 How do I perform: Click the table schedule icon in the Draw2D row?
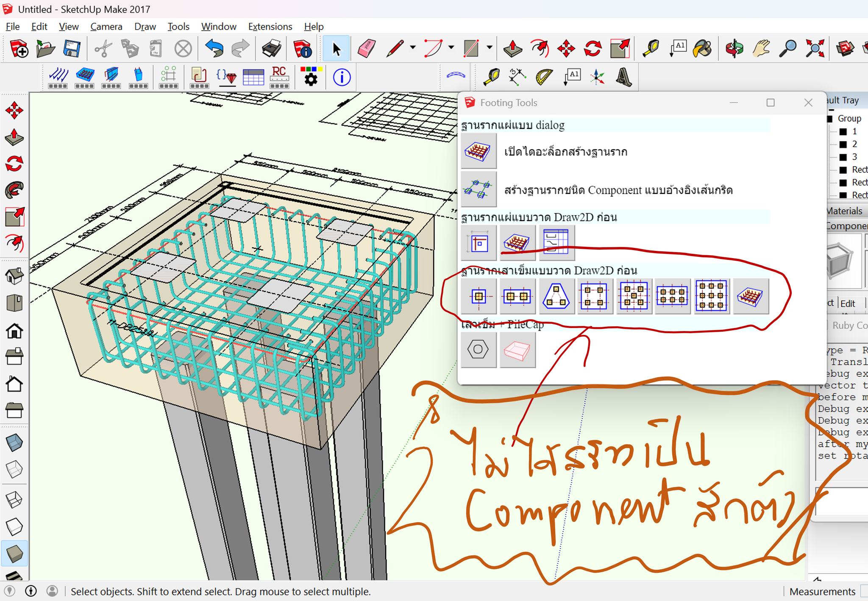[556, 243]
